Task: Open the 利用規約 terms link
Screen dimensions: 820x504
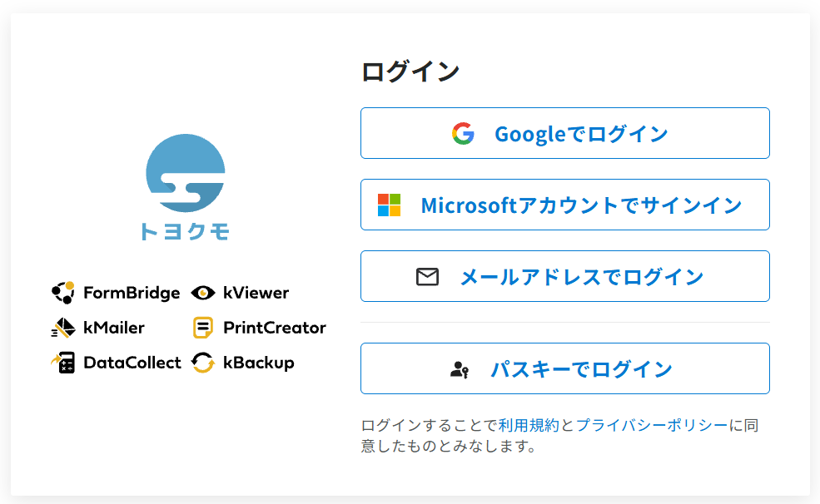Action: coord(529,425)
